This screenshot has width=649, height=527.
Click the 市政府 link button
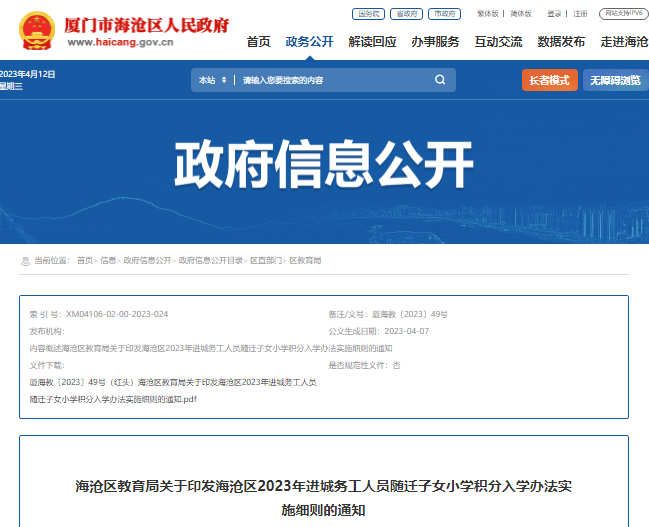click(x=445, y=14)
